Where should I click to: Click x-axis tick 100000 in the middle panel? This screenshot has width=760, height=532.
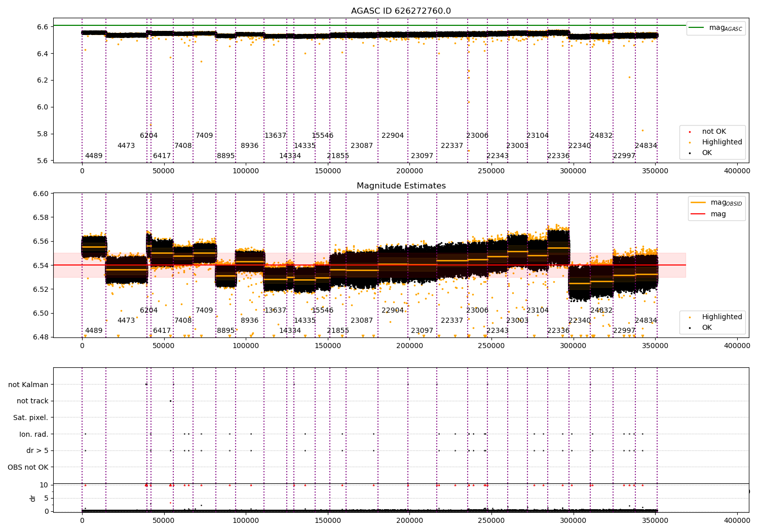[x=246, y=346]
